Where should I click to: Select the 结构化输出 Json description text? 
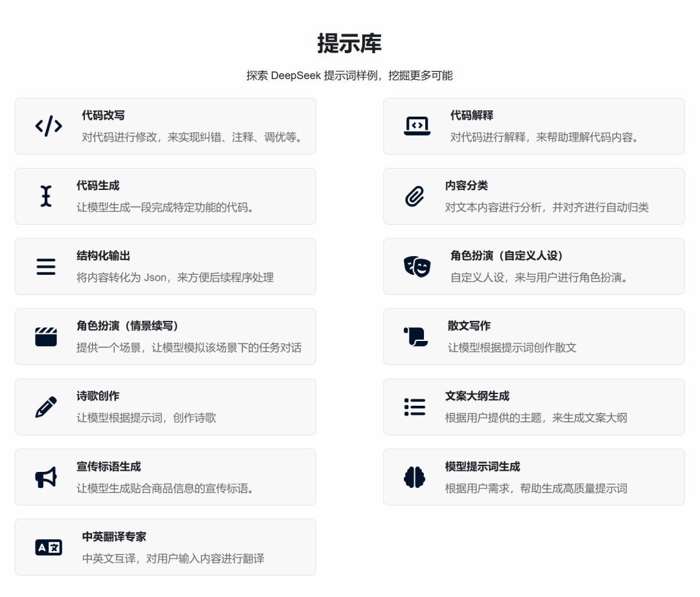[175, 277]
